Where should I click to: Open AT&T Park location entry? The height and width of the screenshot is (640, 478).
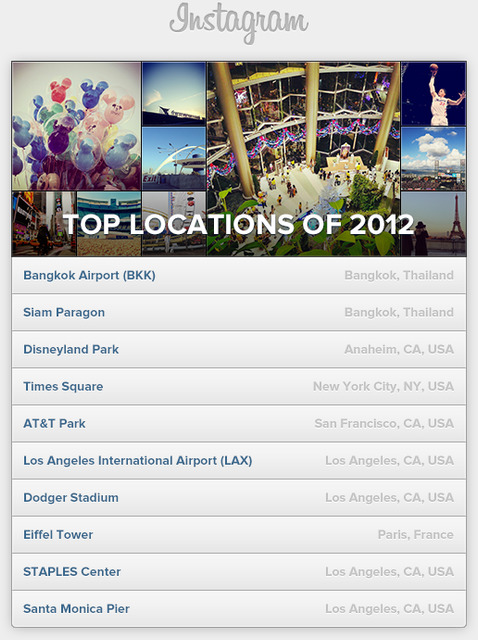(x=239, y=424)
